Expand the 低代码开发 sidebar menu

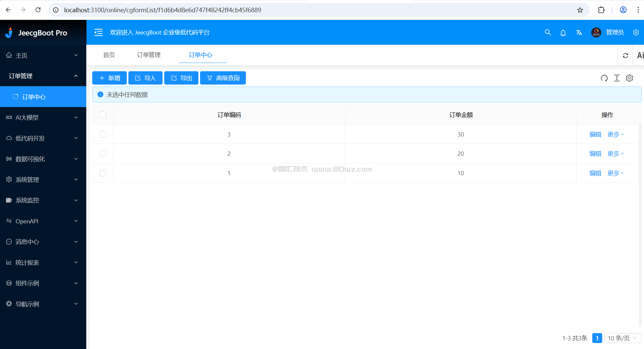[43, 138]
